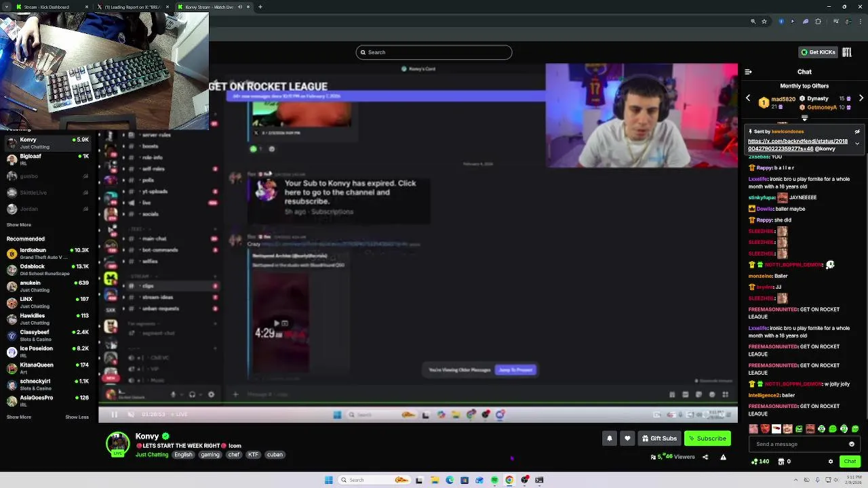The width and height of the screenshot is (868, 488).
Task: Open Konvy avatar with LIVE badge
Action: [x=118, y=444]
